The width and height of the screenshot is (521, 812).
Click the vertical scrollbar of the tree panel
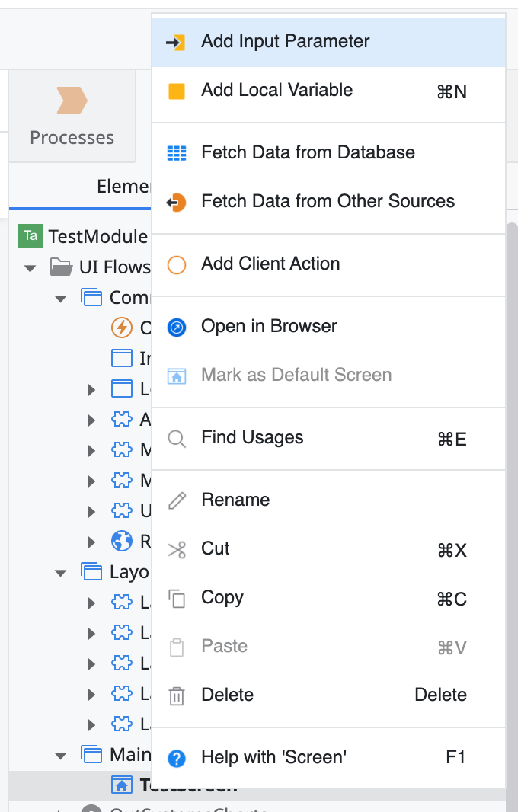pyautogui.click(x=513, y=457)
